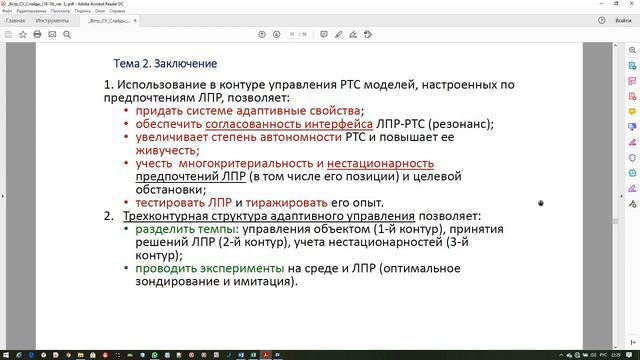Viewport: 640px width, 360px height.
Task: Bookmark the document with the star icon
Action: click(x=23, y=35)
